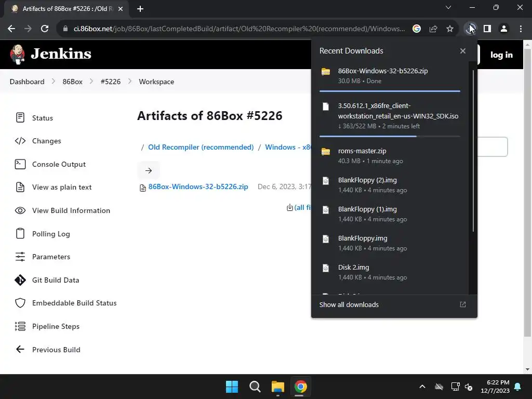Download 86Box-Windows-32-b5226.zip link
This screenshot has height=399, width=532.
pos(198,187)
